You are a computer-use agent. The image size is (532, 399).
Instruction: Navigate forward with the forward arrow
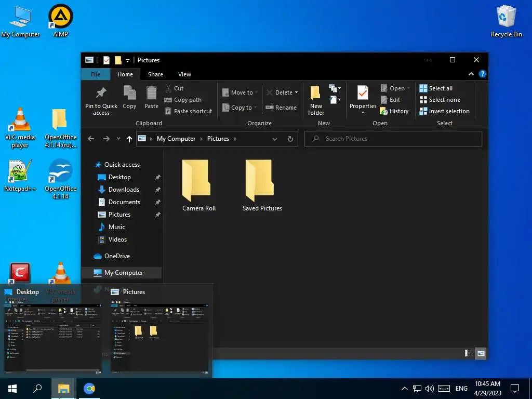pyautogui.click(x=106, y=139)
